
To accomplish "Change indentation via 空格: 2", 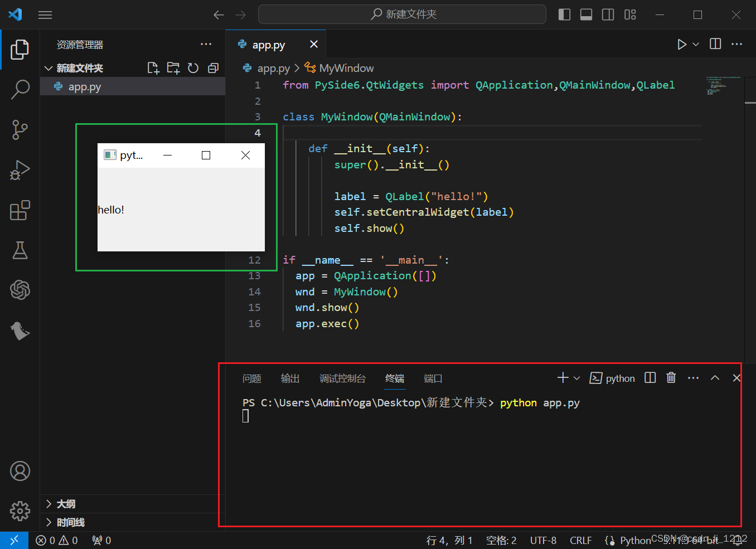I will [x=501, y=540].
